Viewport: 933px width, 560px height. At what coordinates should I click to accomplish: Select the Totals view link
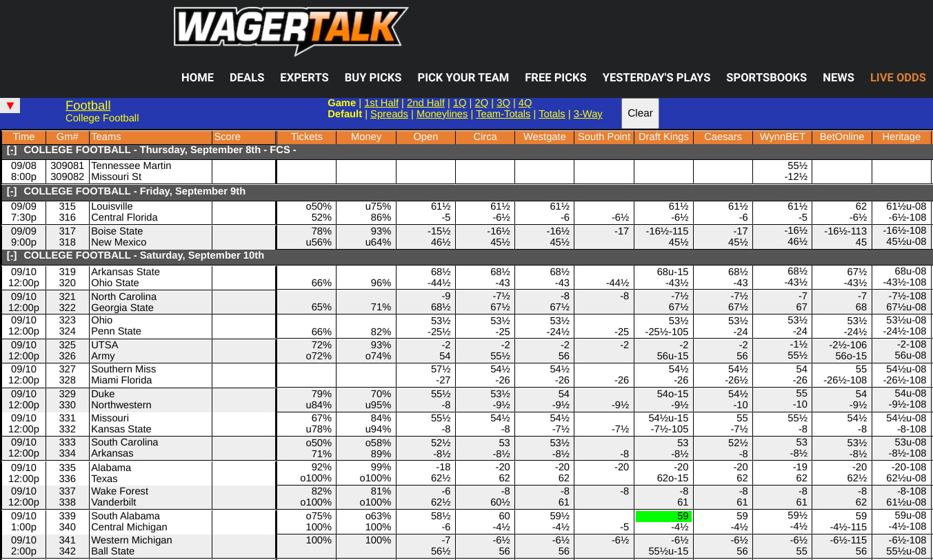552,114
